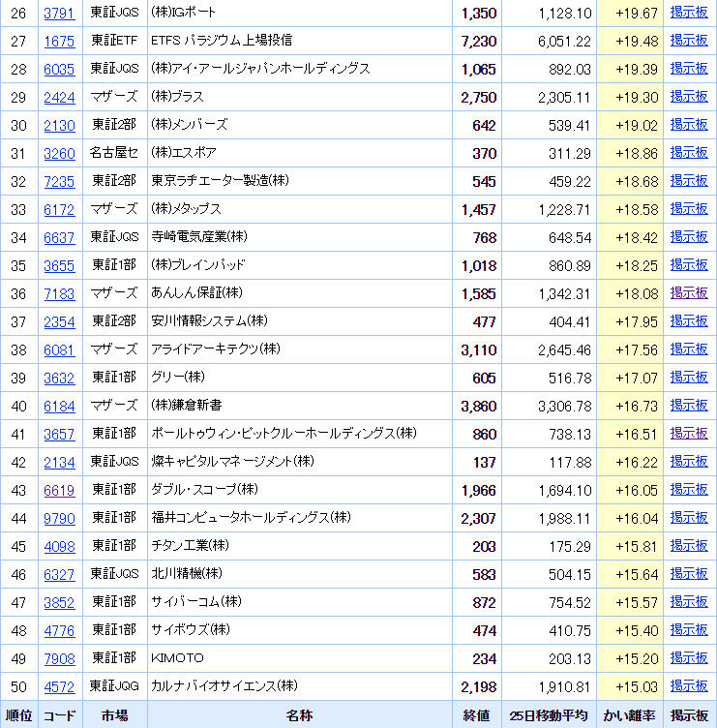Open stock code 3260 link

click(x=59, y=154)
